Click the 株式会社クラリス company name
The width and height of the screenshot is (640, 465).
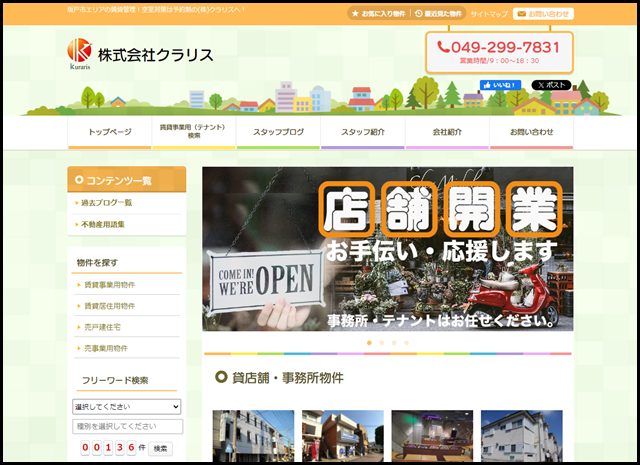[156, 55]
